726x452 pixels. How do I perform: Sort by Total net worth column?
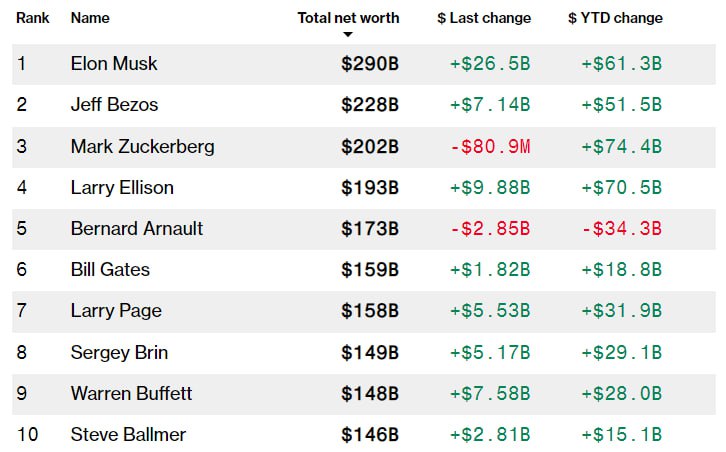348,18
